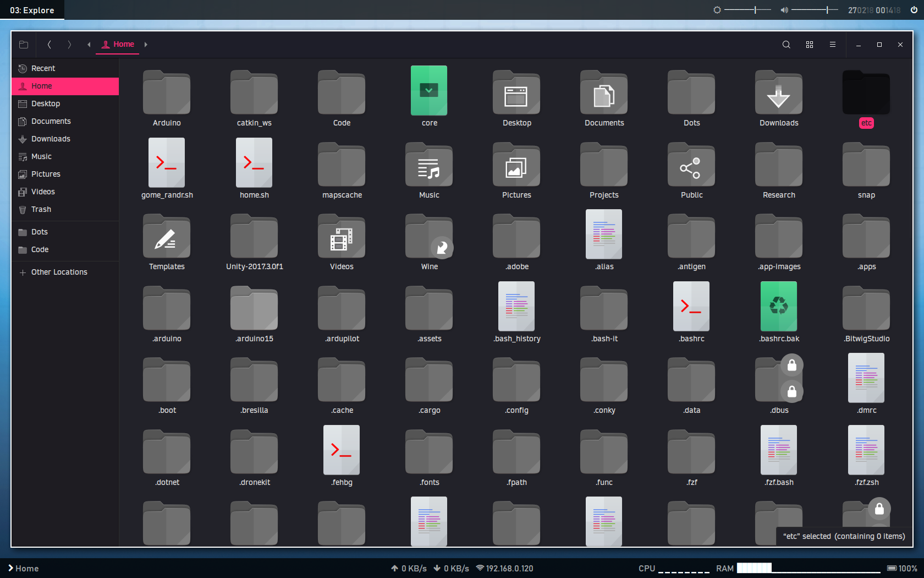Click the IP address 192.168.0.120

[x=509, y=568]
